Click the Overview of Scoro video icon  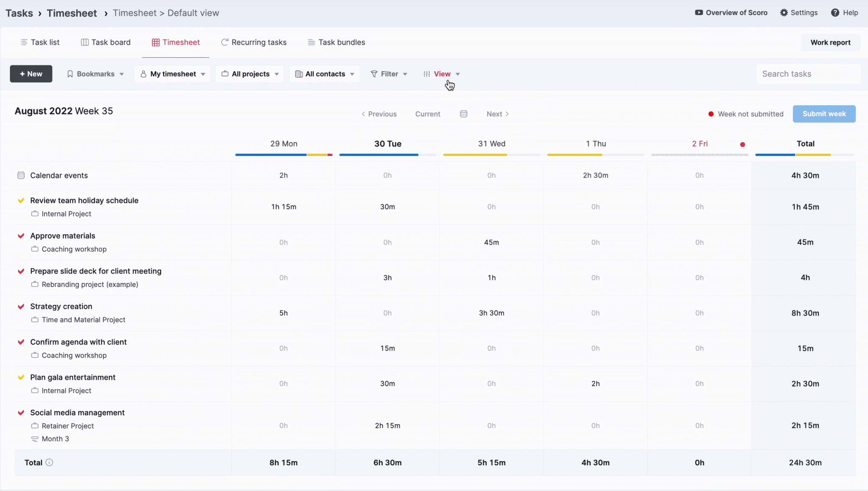(699, 13)
